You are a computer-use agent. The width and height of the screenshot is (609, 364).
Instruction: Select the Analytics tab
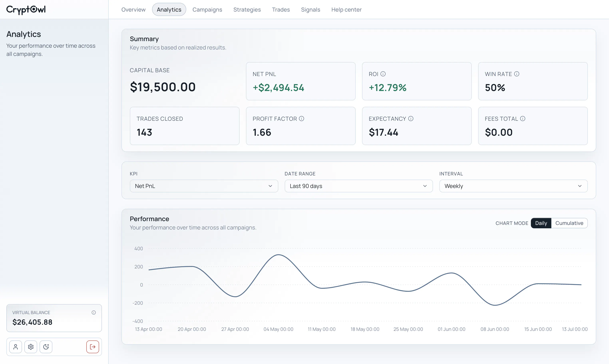(169, 10)
